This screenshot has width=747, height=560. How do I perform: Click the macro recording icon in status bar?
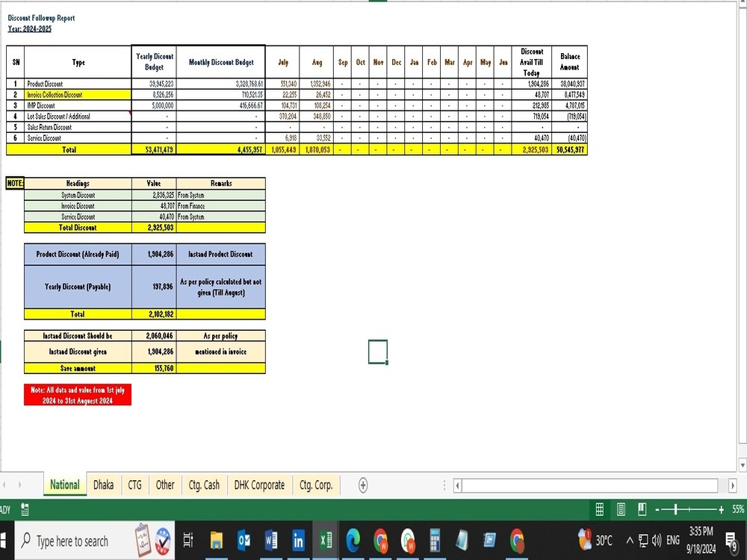coord(25,509)
